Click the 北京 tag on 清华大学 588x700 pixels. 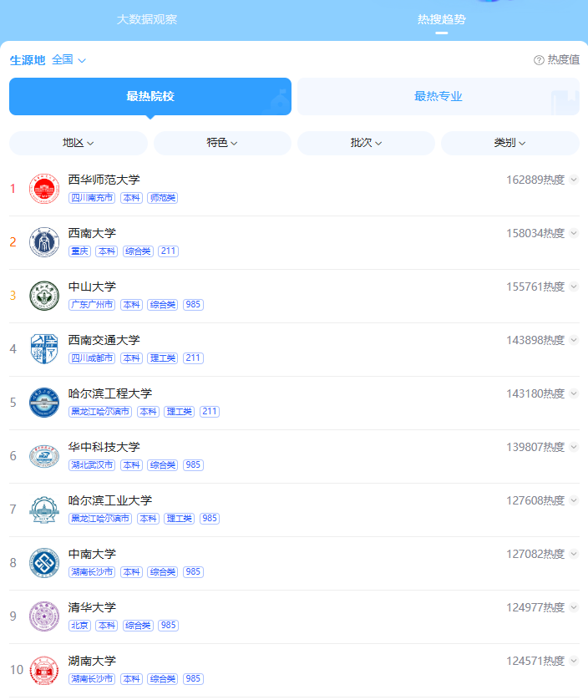pos(79,626)
